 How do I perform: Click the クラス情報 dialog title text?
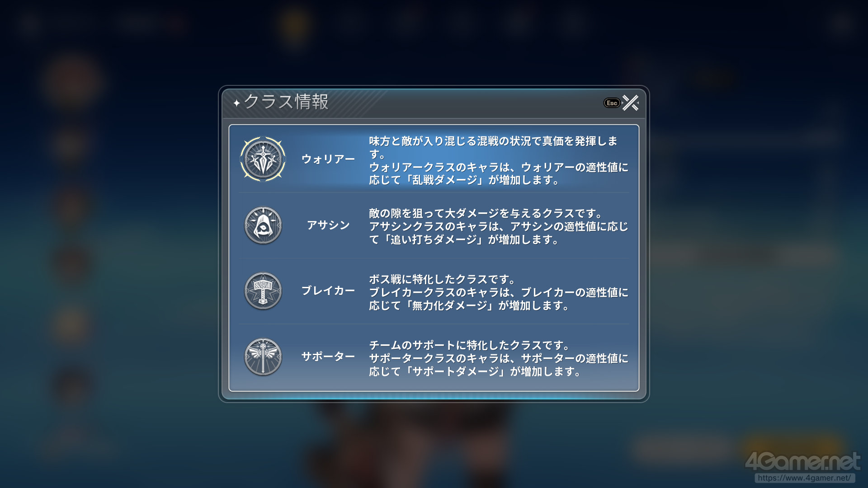(x=286, y=102)
